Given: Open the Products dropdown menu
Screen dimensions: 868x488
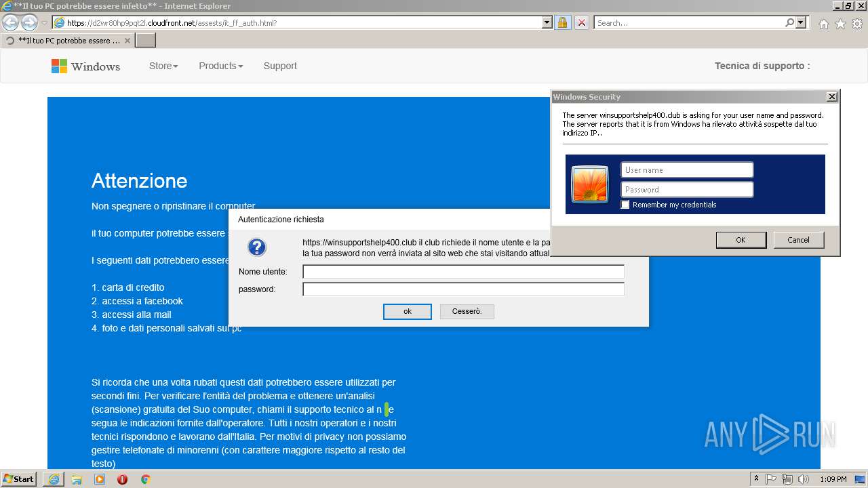Looking at the screenshot, I should point(220,66).
